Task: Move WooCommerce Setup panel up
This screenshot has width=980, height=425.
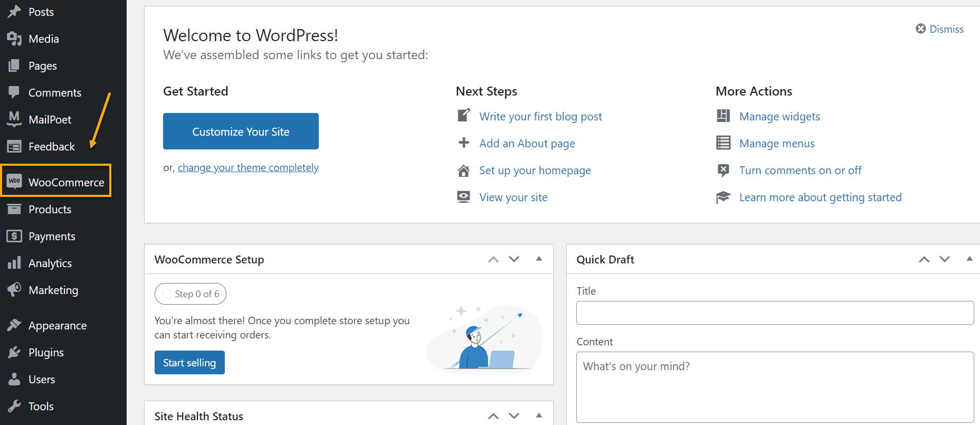Action: coord(493,259)
